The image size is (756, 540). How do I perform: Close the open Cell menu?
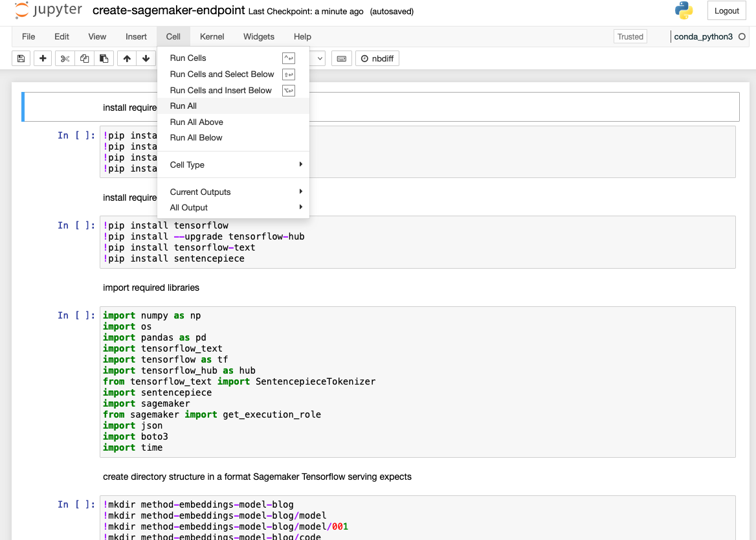[173, 37]
